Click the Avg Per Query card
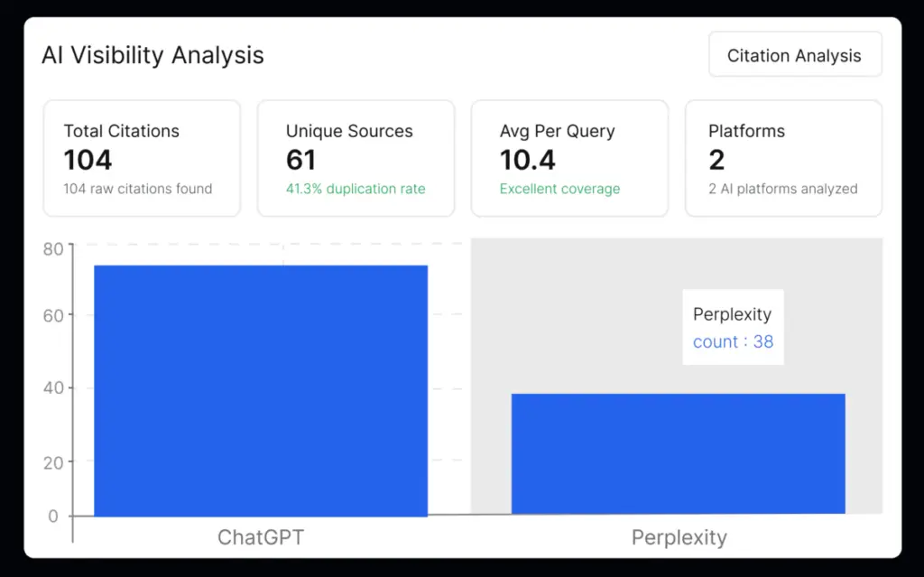The width and height of the screenshot is (924, 577). [x=569, y=158]
